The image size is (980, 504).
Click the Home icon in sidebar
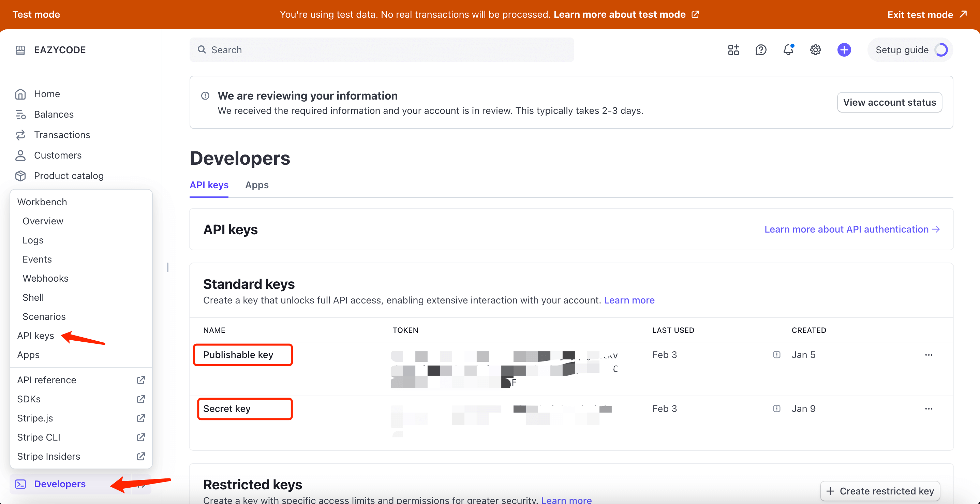[20, 93]
